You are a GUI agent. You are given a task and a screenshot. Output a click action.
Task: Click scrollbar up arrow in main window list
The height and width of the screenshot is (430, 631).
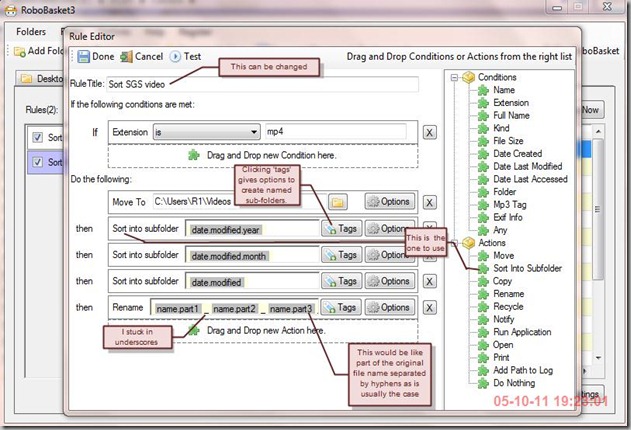point(598,132)
